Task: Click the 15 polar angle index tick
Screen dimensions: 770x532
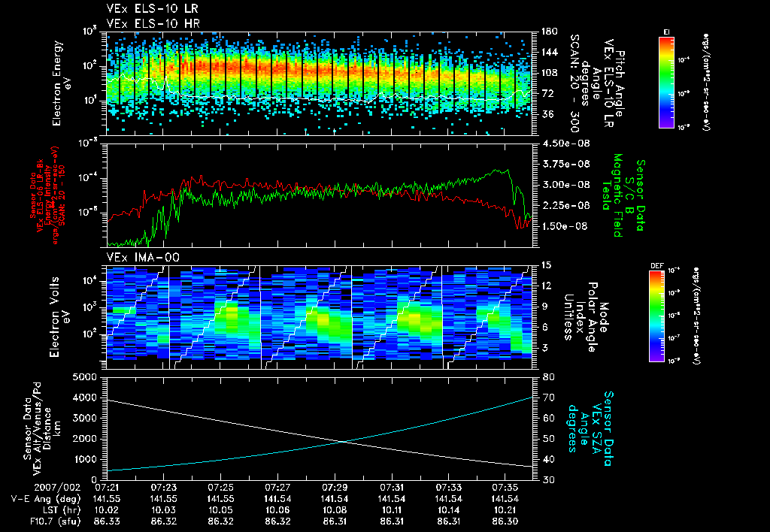Action: pyautogui.click(x=546, y=265)
